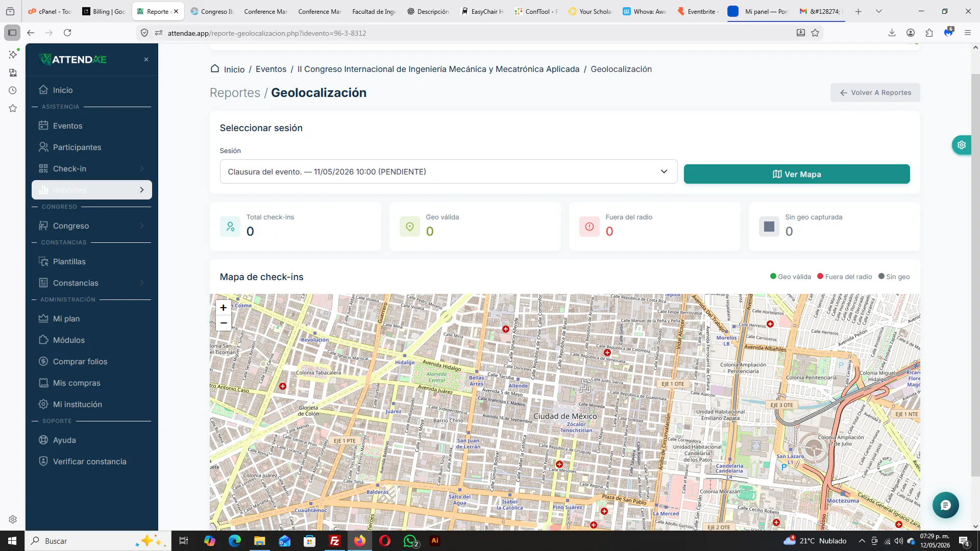Viewport: 980px width, 551px height.
Task: Open a new browser tab
Action: point(859,11)
